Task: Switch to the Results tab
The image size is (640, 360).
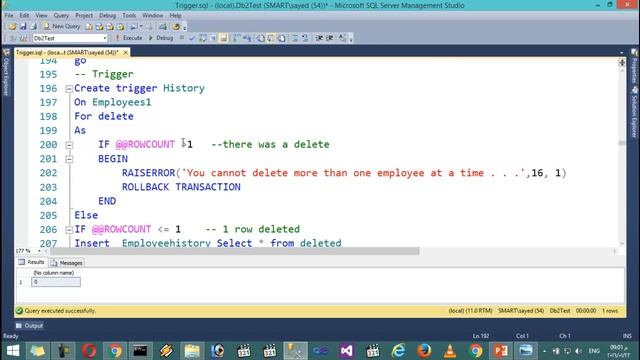Action: coord(31,262)
